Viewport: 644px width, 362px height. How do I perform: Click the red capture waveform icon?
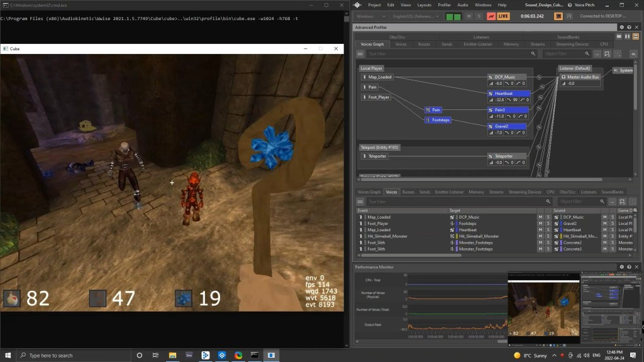tap(491, 16)
